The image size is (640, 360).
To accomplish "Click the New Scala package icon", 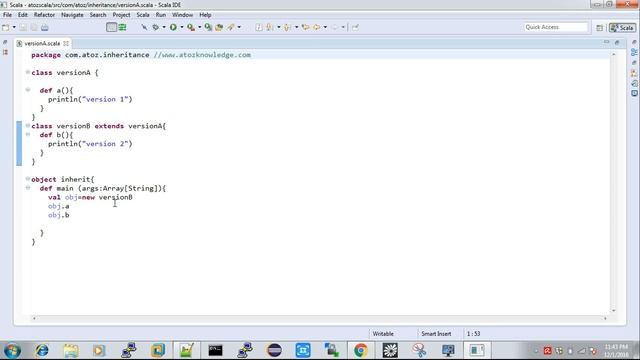I will [x=208, y=27].
